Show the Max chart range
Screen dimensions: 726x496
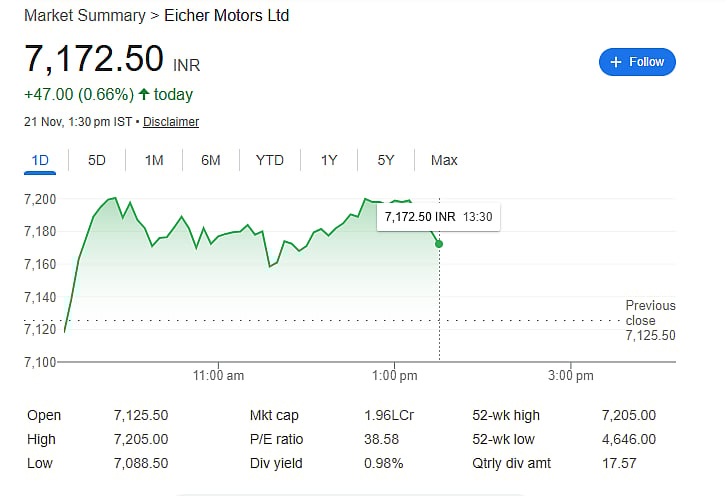(444, 160)
